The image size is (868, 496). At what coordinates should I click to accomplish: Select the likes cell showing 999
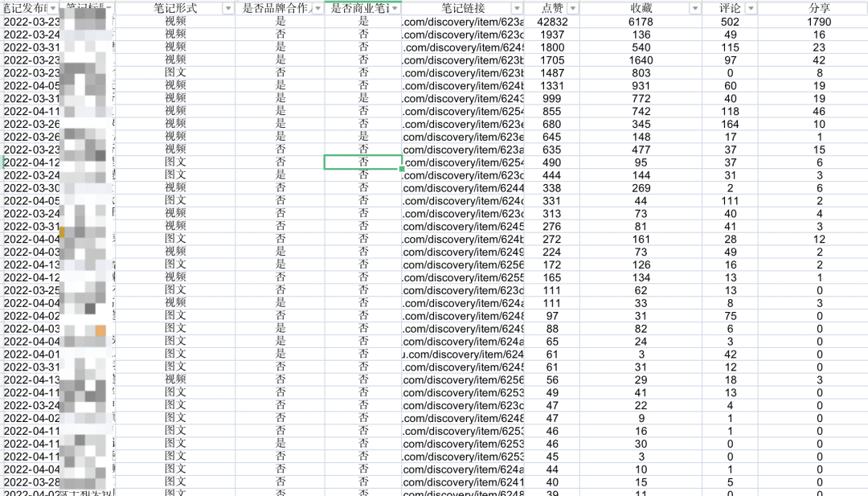point(552,98)
